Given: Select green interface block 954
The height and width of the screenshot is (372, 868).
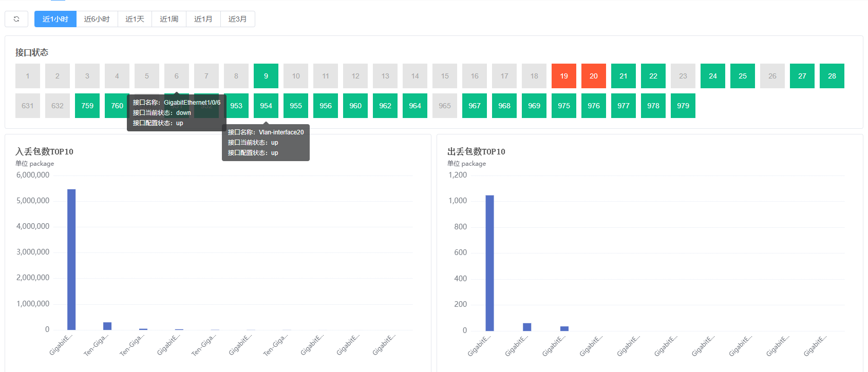Looking at the screenshot, I should click(266, 106).
